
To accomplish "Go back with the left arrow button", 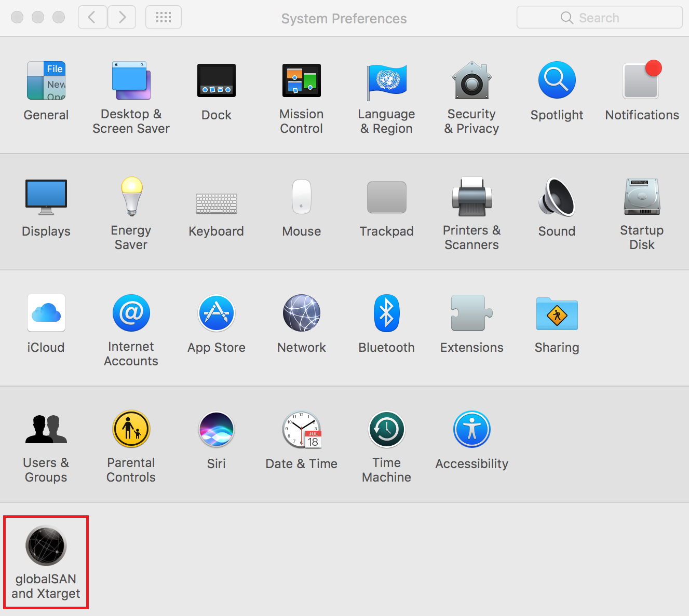I will [x=92, y=18].
